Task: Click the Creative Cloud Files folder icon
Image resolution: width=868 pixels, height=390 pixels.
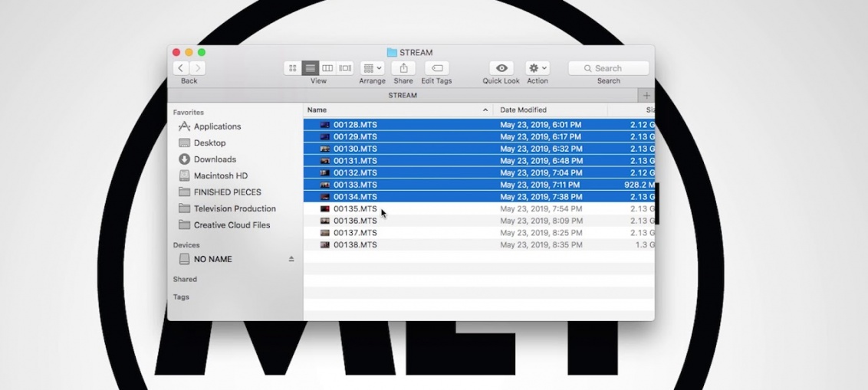Action: (x=184, y=225)
